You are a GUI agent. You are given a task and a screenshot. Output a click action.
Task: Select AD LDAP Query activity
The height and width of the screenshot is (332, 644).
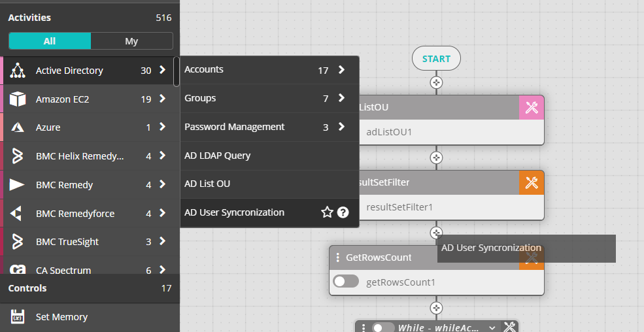tap(269, 156)
